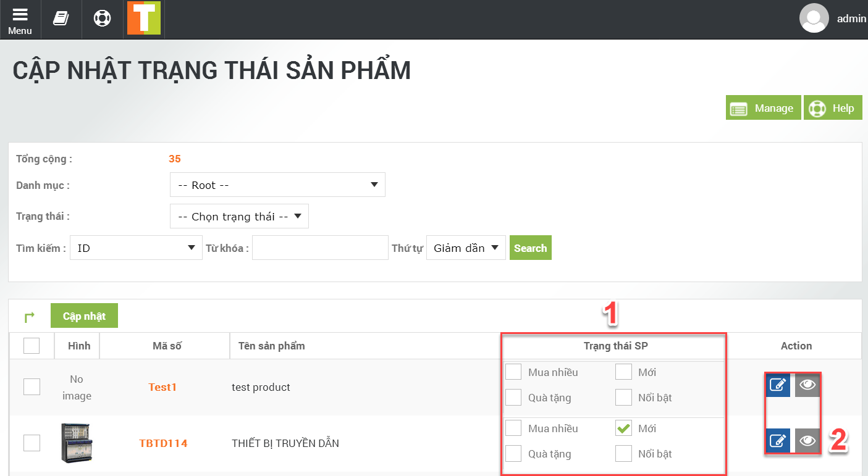868x476 pixels.
Task: Click the edit pencil icon for TBTD114
Action: pos(778,441)
